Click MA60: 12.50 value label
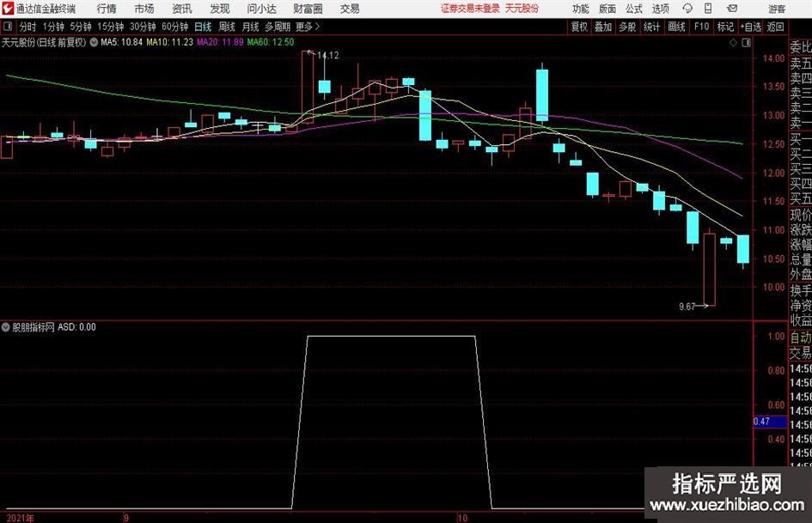812x523 pixels. pyautogui.click(x=271, y=42)
